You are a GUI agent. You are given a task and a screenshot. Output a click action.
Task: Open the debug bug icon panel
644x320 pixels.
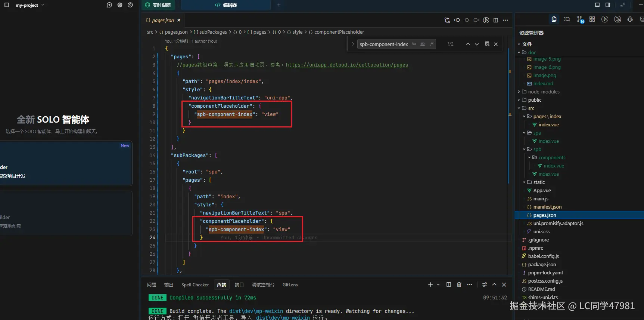[x=630, y=19]
